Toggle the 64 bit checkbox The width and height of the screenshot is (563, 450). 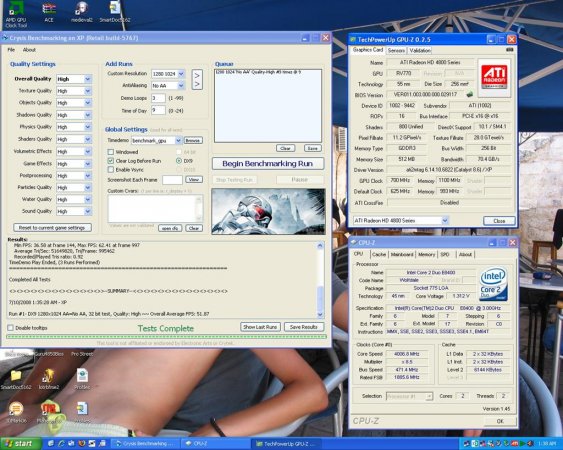pyautogui.click(x=178, y=152)
